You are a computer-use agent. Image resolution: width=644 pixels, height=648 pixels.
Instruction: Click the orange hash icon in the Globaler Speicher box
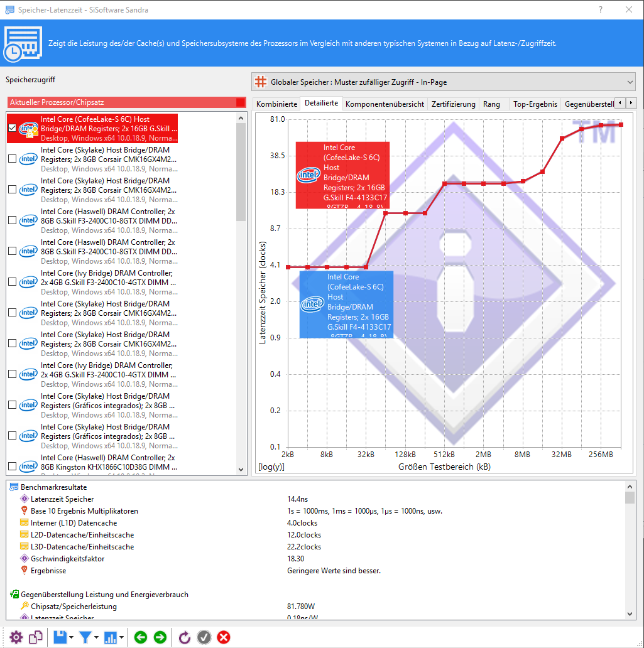(261, 82)
